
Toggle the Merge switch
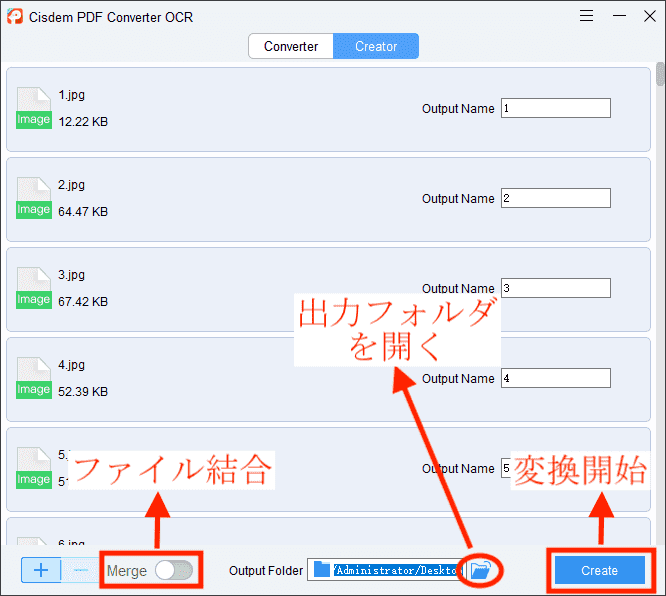[x=174, y=570]
